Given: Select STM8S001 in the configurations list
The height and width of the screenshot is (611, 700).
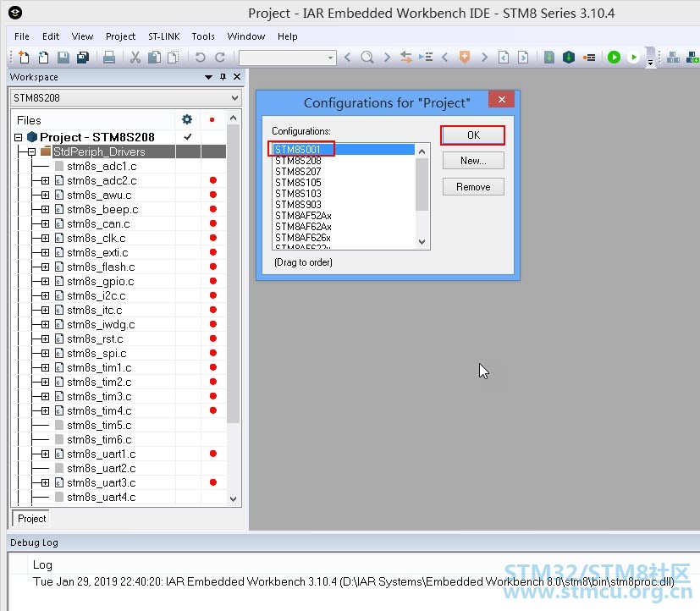Looking at the screenshot, I should [344, 150].
